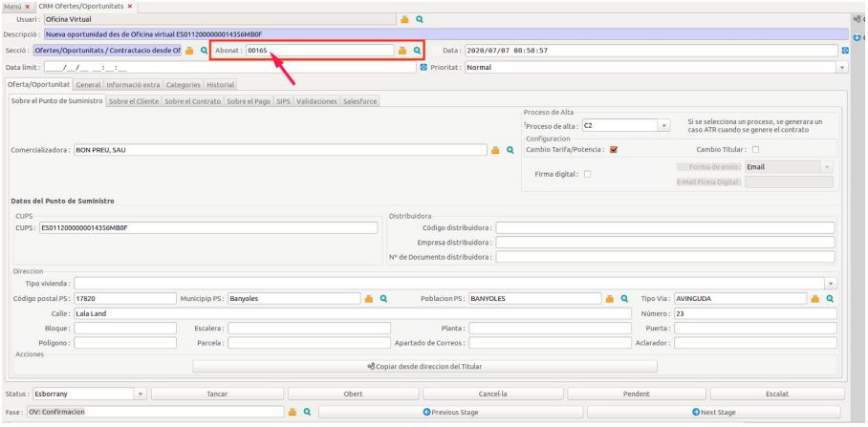Screen dimensions: 868x427
Task: Search for Comercializadora using the magnifier icon
Action: 510,150
